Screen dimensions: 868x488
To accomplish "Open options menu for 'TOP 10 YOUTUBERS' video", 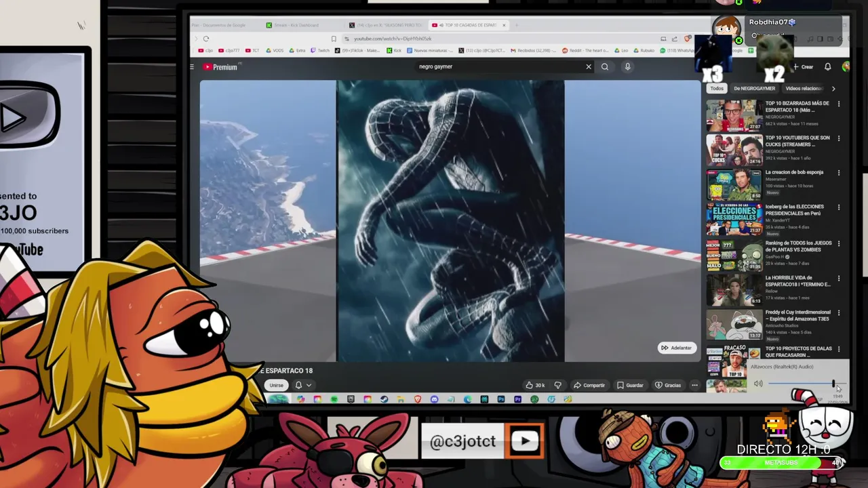I will coord(839,138).
